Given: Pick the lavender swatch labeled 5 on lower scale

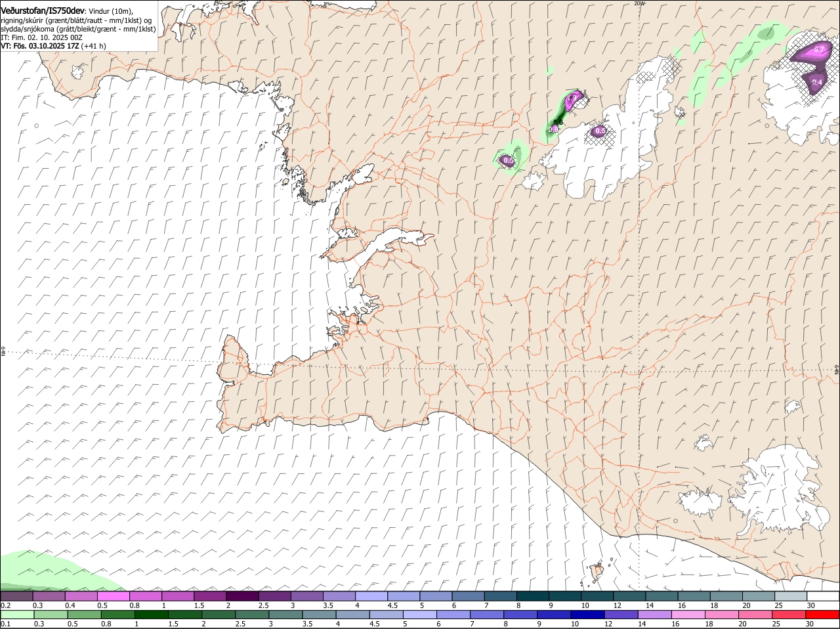Looking at the screenshot, I should point(420,615).
